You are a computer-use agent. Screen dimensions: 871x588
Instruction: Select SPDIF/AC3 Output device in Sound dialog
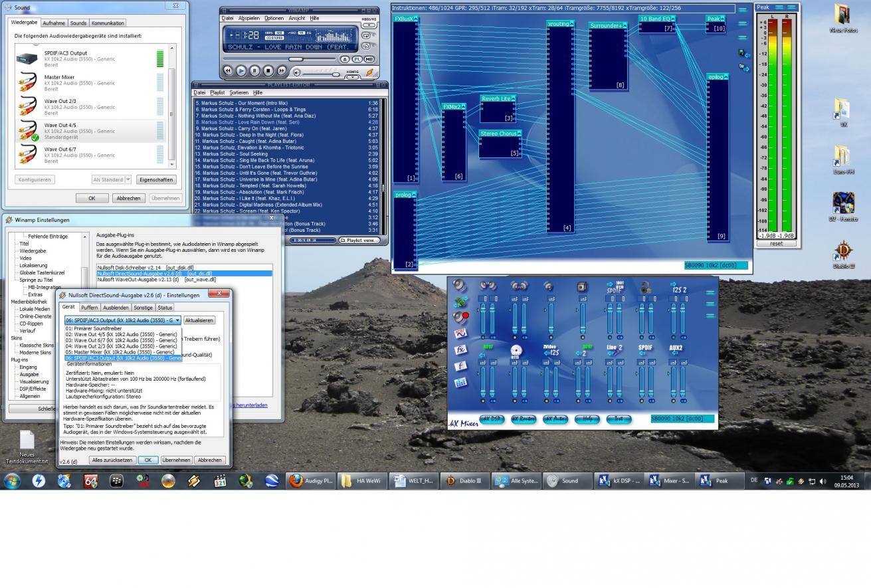(x=92, y=58)
